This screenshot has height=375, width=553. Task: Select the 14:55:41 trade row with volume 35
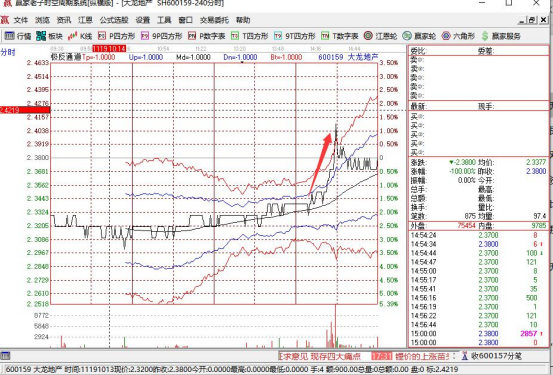point(478,289)
